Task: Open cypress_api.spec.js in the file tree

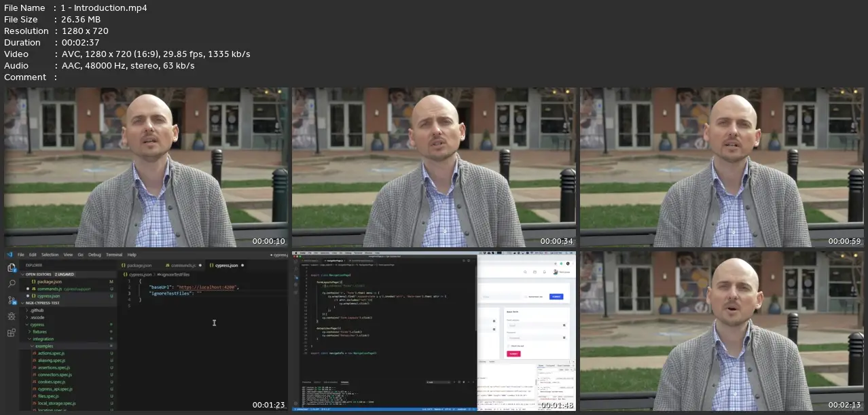Action: (55, 389)
